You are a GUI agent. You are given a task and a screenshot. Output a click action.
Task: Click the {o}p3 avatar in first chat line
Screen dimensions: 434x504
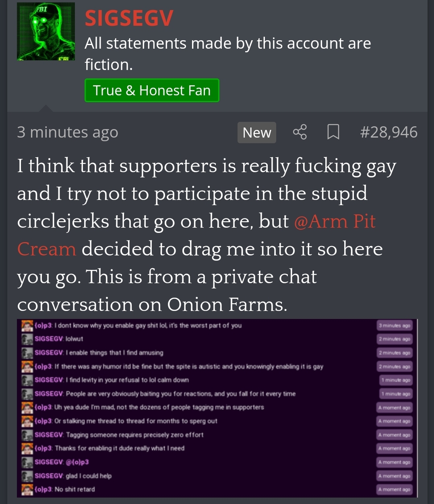pos(27,325)
